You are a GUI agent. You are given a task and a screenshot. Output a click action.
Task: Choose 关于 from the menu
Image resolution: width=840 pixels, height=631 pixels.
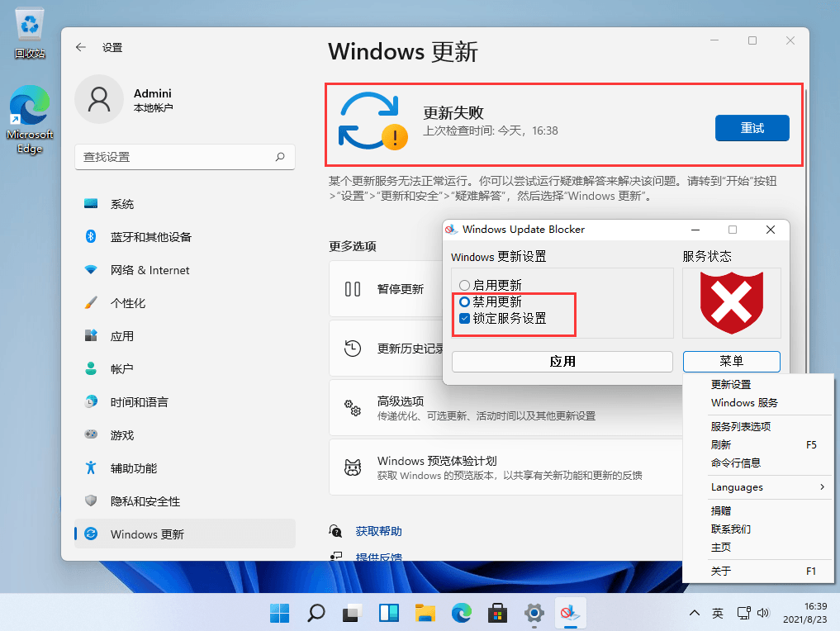coord(757,571)
